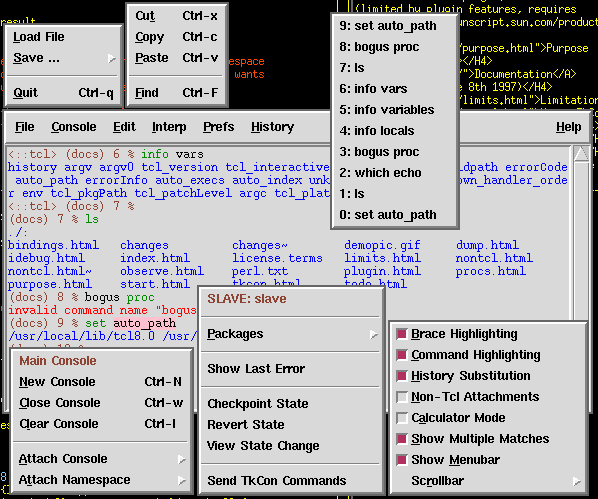Click the console scrollbar up arrow
Image resolution: width=598 pixels, height=499 pixels.
[x=581, y=153]
